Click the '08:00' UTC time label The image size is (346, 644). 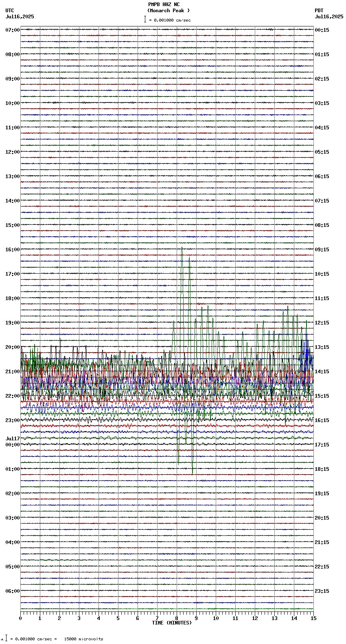click(13, 54)
